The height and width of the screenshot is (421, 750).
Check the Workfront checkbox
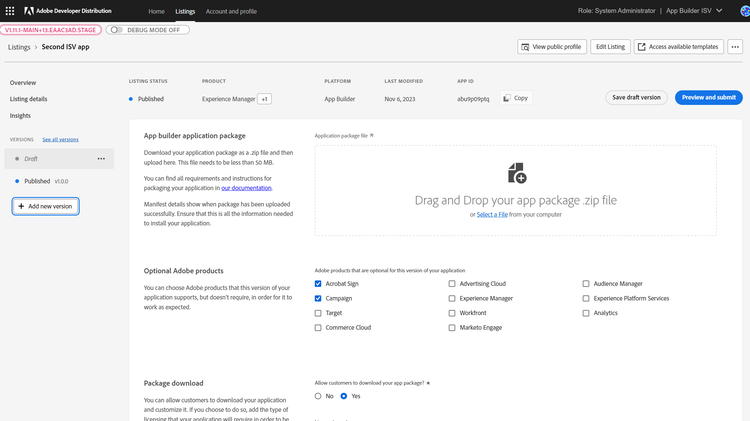(x=452, y=313)
